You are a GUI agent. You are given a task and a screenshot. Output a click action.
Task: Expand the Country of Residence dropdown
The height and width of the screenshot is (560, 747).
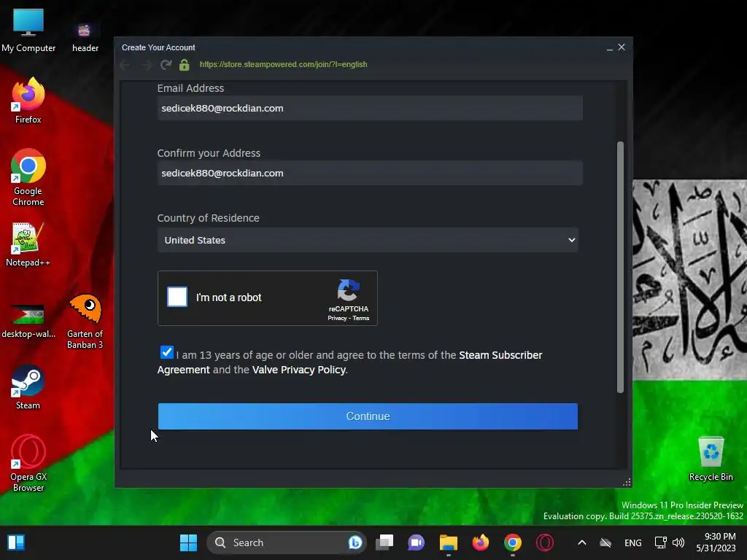[368, 240]
